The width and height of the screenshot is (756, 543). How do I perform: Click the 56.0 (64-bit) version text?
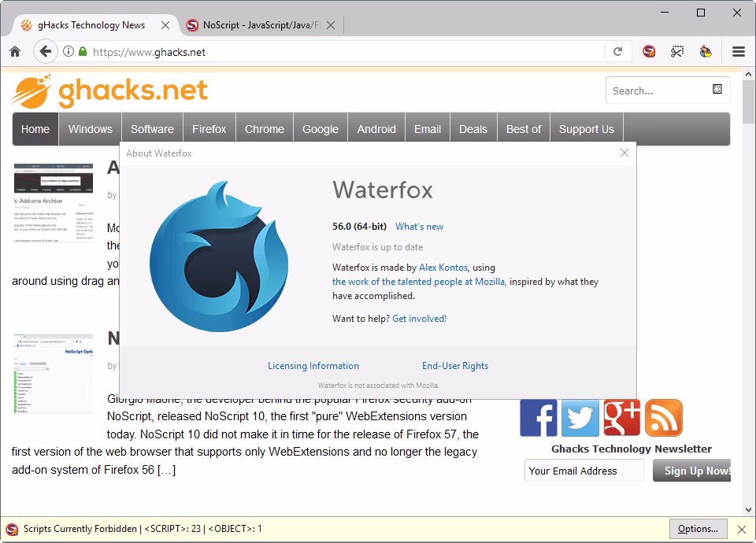tap(359, 227)
